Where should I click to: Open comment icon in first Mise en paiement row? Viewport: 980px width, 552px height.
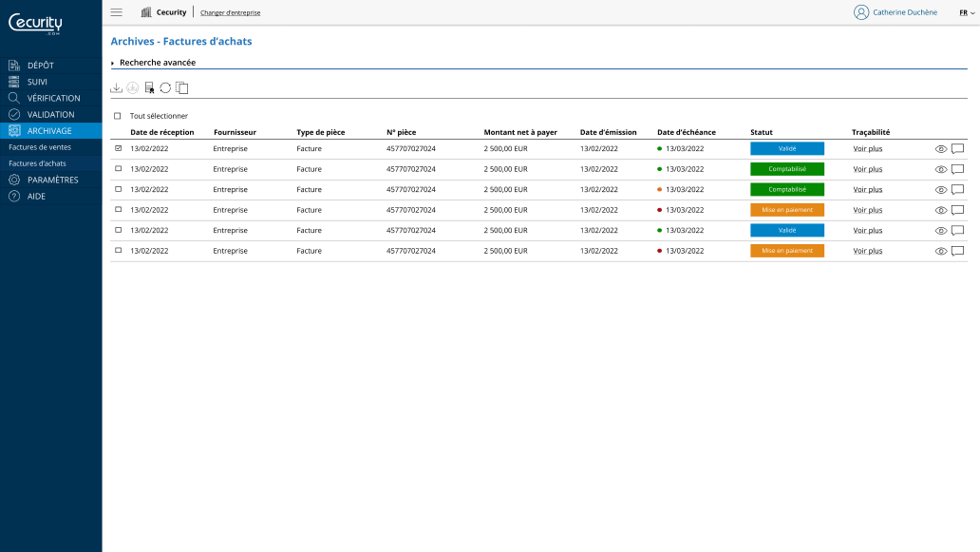point(957,210)
